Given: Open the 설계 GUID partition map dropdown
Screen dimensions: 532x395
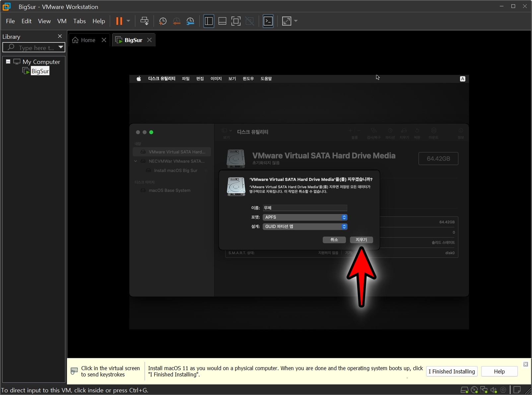Looking at the screenshot, I should coord(305,227).
